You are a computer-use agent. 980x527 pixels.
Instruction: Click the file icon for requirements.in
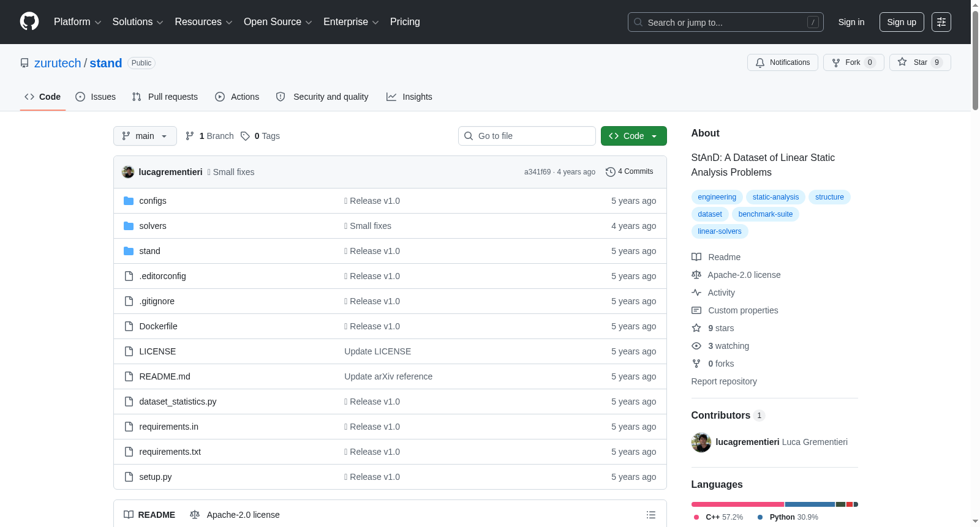click(129, 427)
